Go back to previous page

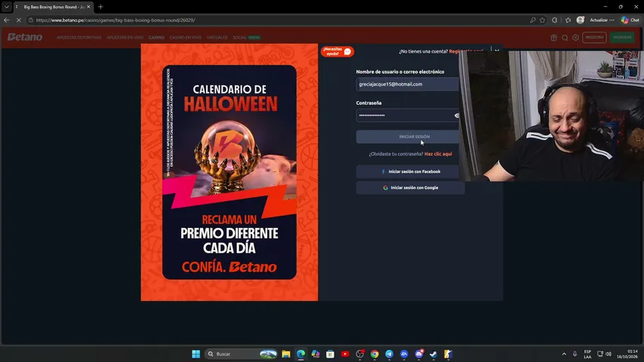pyautogui.click(x=7, y=20)
